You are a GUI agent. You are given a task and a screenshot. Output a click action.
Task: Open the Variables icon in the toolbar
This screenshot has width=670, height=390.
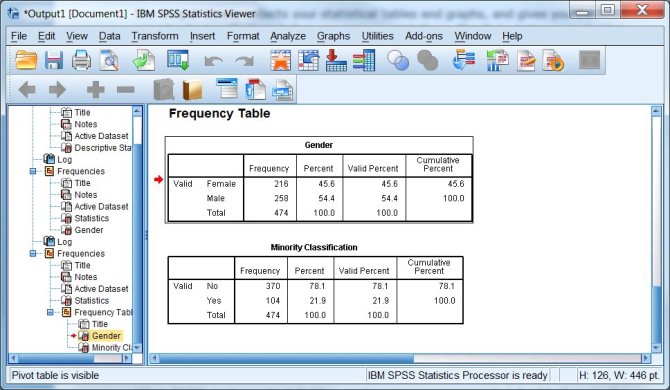point(364,60)
